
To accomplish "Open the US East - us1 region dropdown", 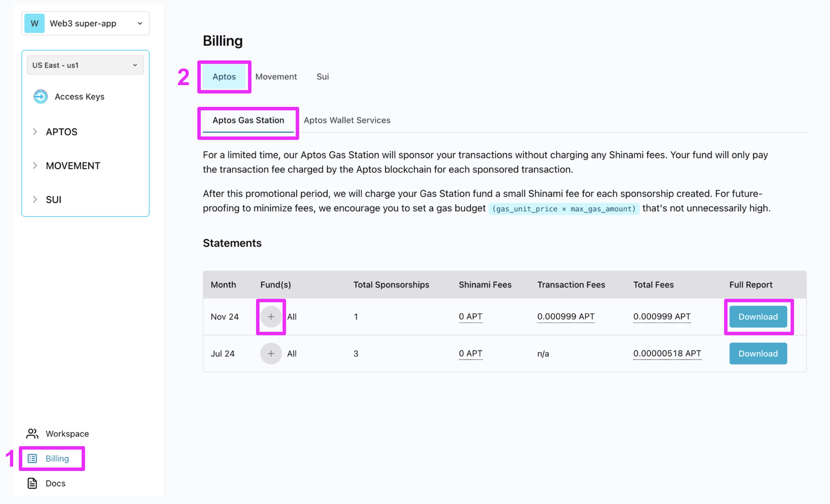I will (85, 65).
